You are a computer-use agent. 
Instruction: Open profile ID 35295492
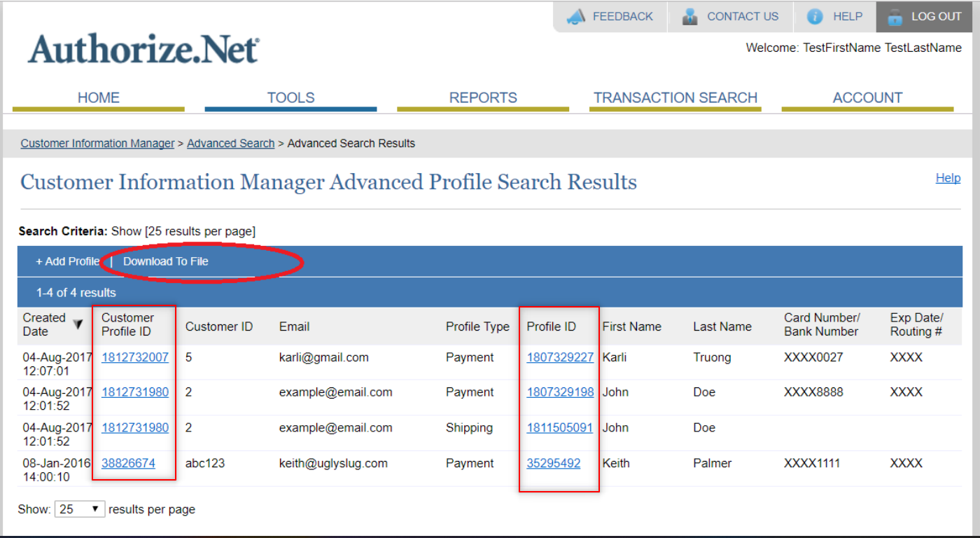pyautogui.click(x=554, y=463)
